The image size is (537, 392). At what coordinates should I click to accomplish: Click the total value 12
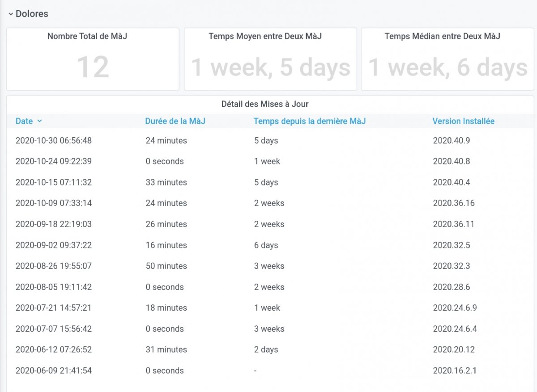tap(93, 67)
